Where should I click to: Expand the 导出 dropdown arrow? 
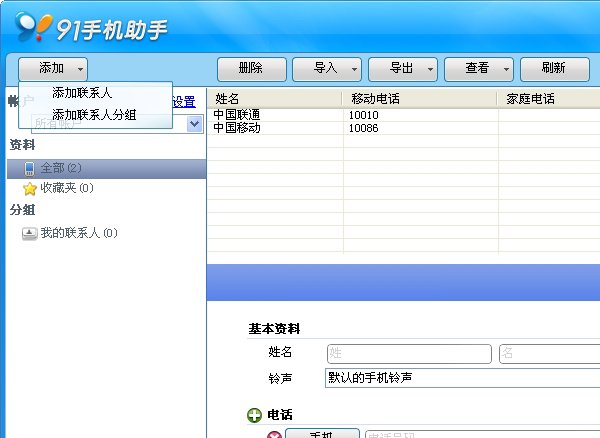tap(430, 70)
